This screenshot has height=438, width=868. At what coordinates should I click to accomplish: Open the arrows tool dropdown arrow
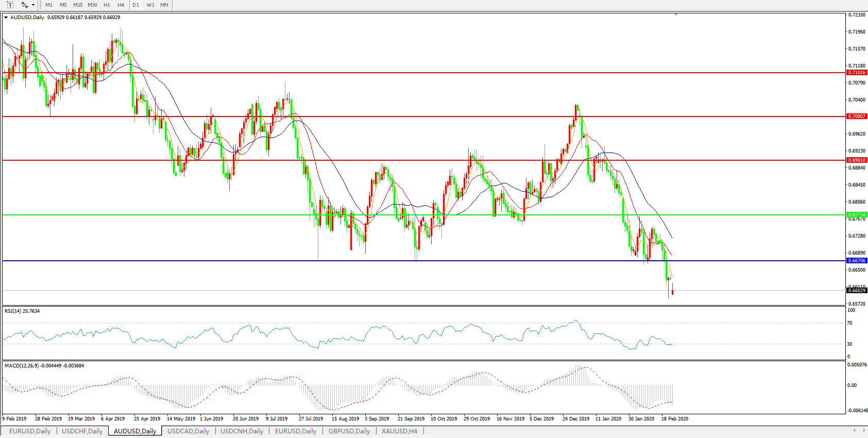tap(33, 5)
